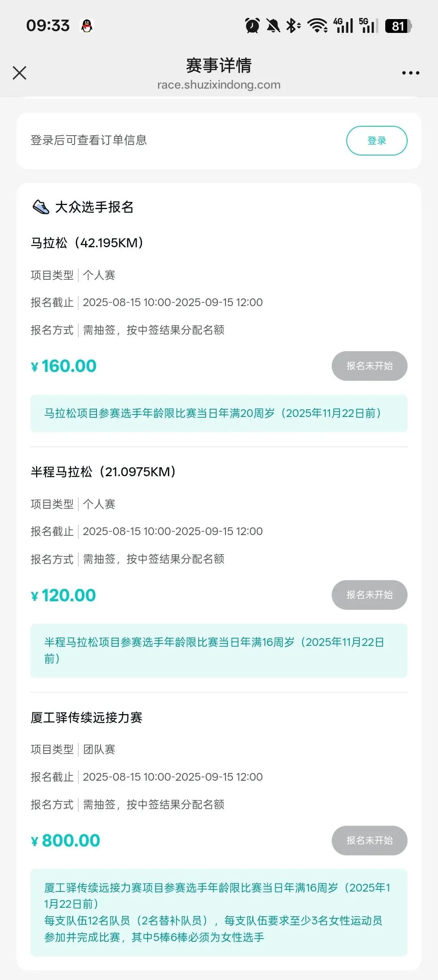Image resolution: width=438 pixels, height=980 pixels.
Task: Tap the QQ penguin notification icon
Action: [87, 26]
